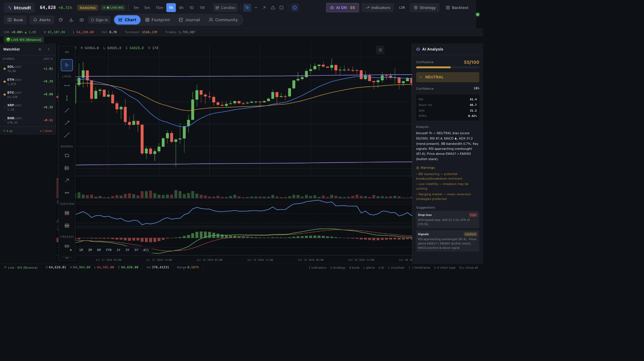Viewport: 644px width, 361px height.
Task: Open the chart legend list icon
Action: 380,50
